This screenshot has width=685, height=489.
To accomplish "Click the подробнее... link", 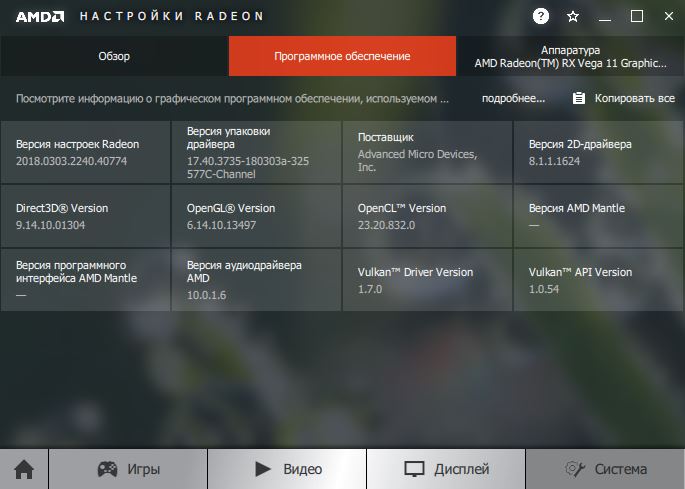I will pyautogui.click(x=513, y=99).
